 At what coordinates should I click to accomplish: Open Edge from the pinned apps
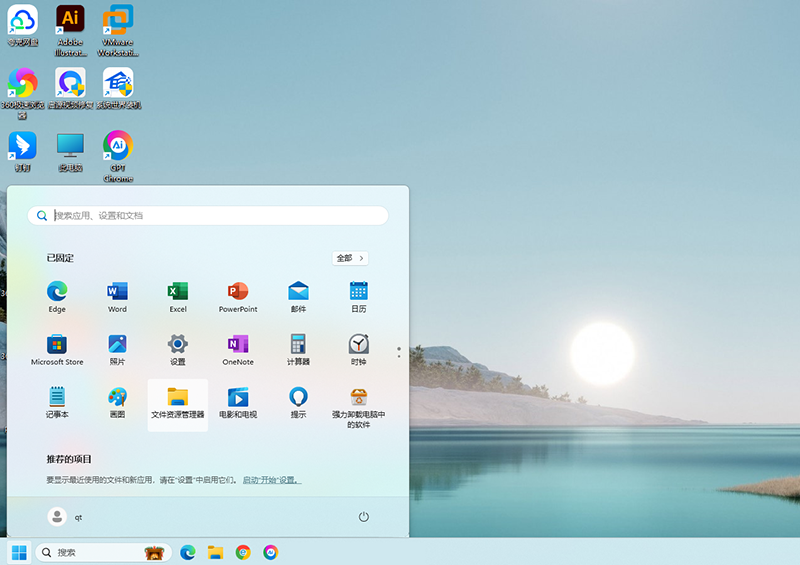[x=57, y=297]
